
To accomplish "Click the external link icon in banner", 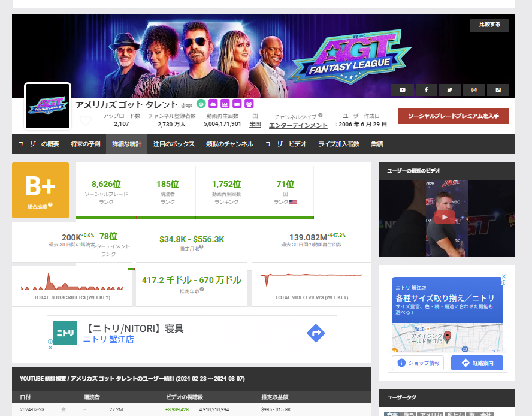I will [497, 90].
